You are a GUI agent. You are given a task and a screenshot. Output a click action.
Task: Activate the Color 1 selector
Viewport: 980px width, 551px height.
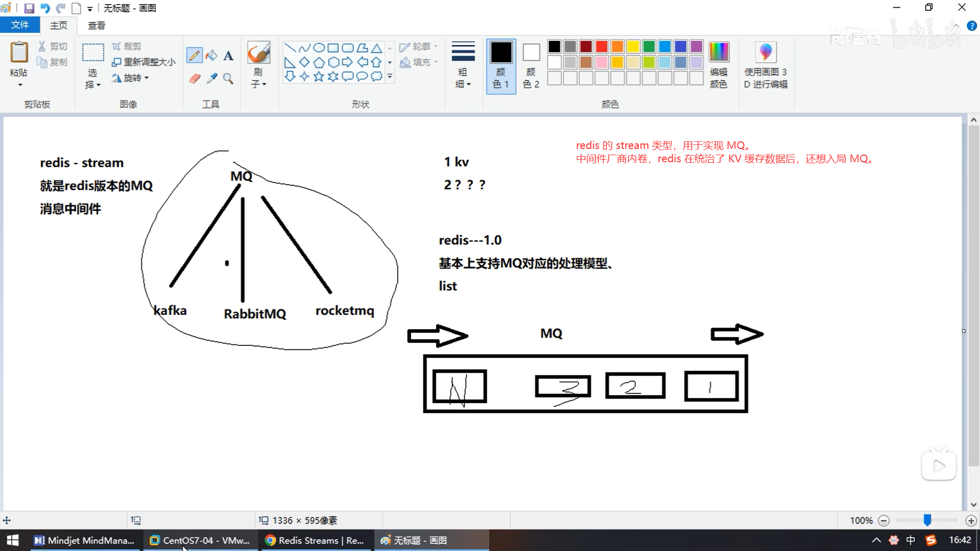(x=501, y=65)
